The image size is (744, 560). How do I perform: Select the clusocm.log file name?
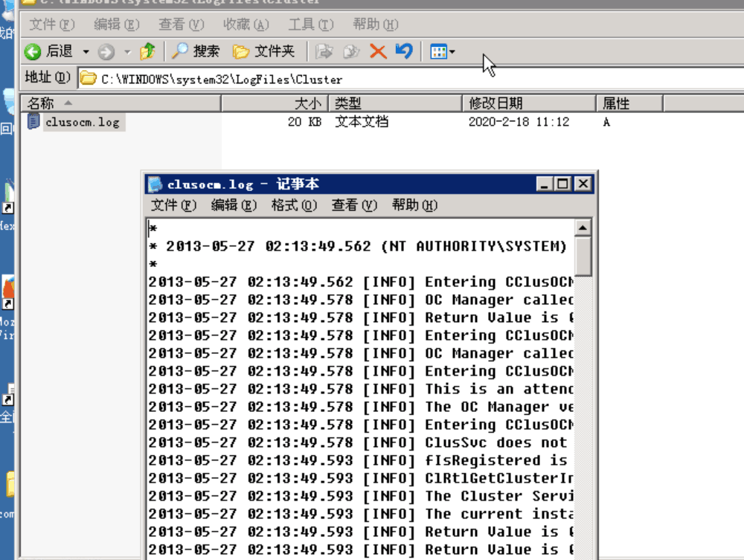83,122
